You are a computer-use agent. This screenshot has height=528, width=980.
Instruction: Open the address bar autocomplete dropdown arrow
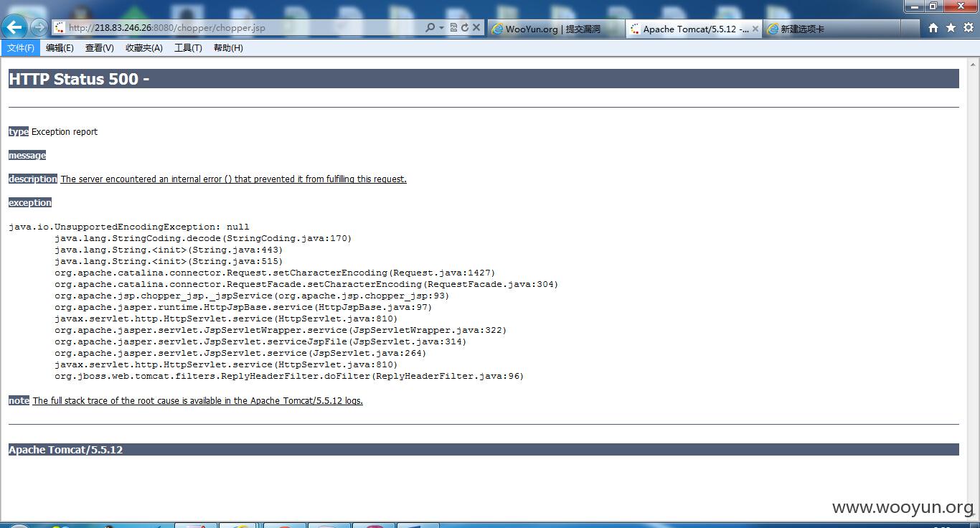(x=441, y=28)
